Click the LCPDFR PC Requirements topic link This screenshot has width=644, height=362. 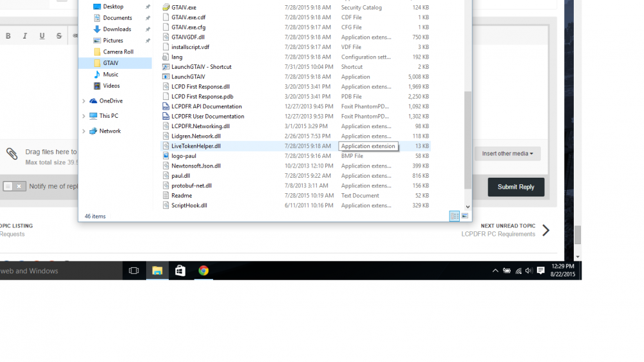pyautogui.click(x=498, y=234)
